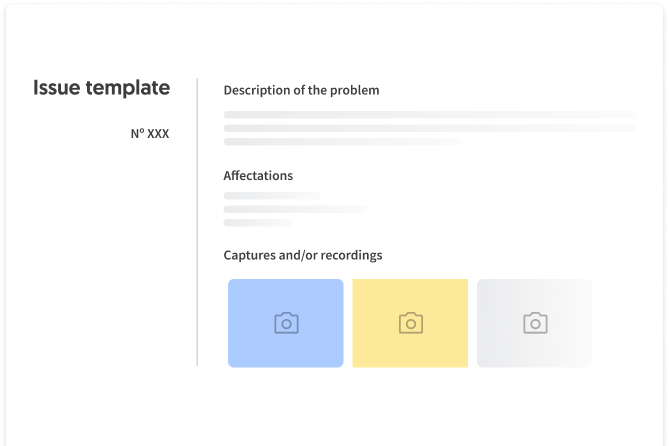669x446 pixels.
Task: Click the camera icon on the blue tile
Action: 286,323
